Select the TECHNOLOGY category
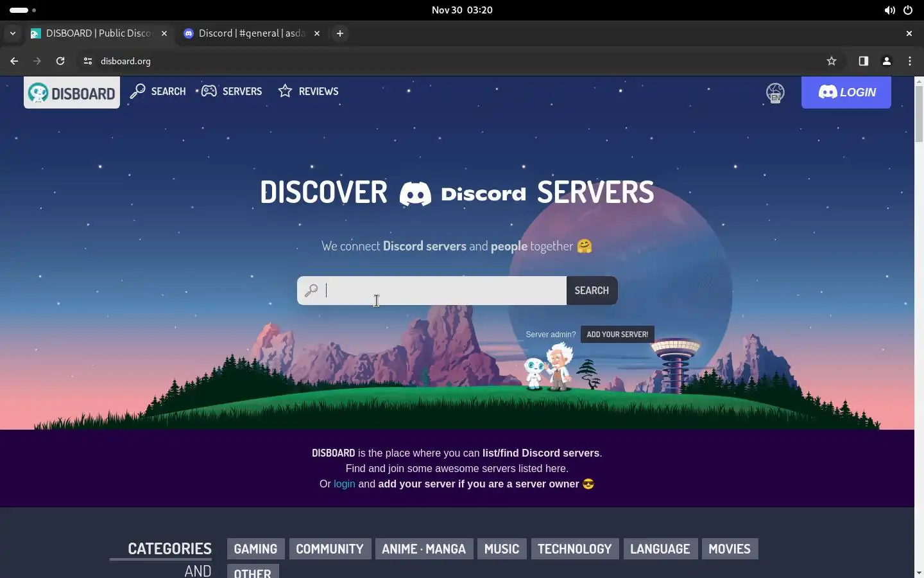Viewport: 924px width, 578px height. click(x=575, y=548)
